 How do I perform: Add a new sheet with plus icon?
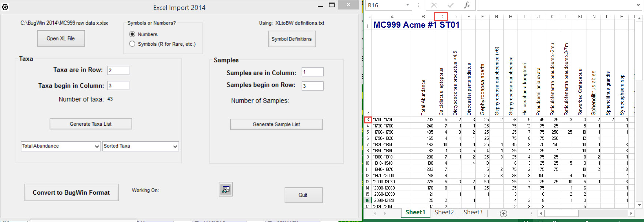504,214
